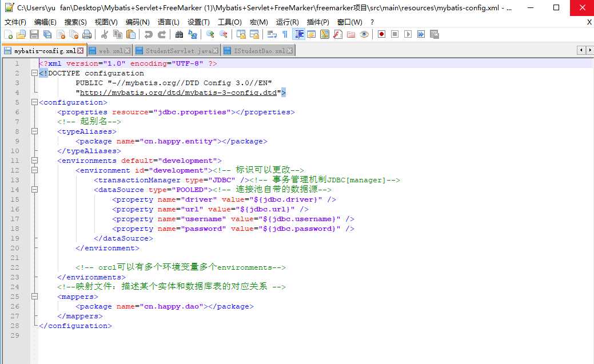Open the 语言(L) menu

[x=169, y=22]
